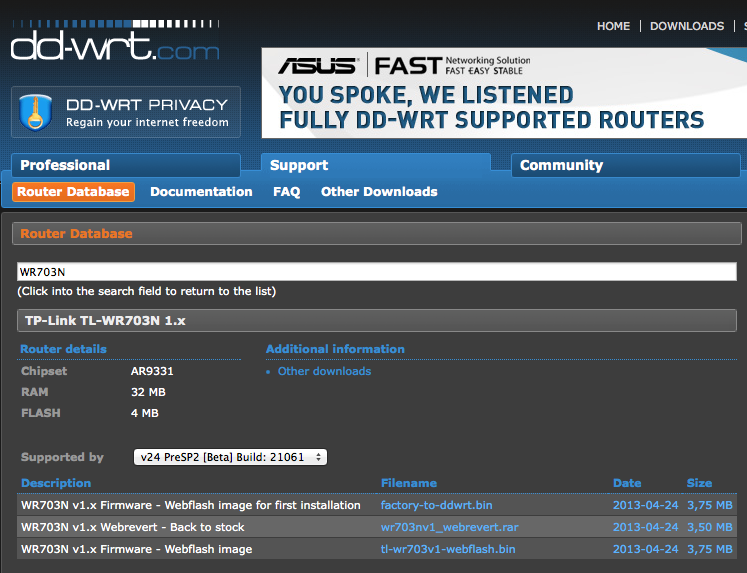Click the DD-WRT Privacy shield key icon
This screenshot has height=573, width=747.
coord(35,112)
